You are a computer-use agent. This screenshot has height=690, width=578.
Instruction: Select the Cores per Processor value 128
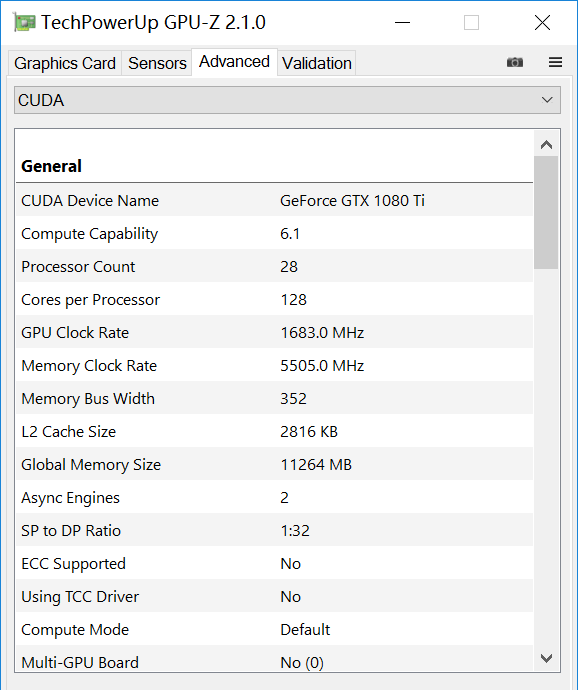point(294,300)
